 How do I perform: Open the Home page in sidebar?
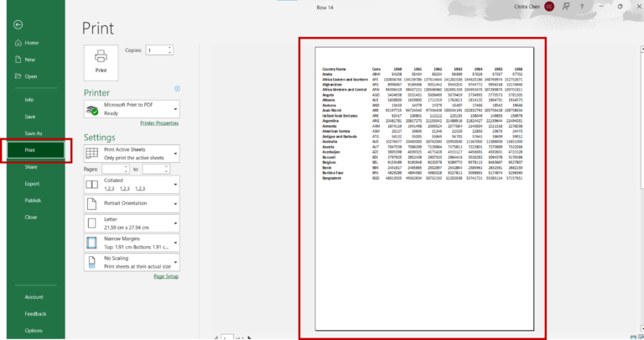[32, 43]
